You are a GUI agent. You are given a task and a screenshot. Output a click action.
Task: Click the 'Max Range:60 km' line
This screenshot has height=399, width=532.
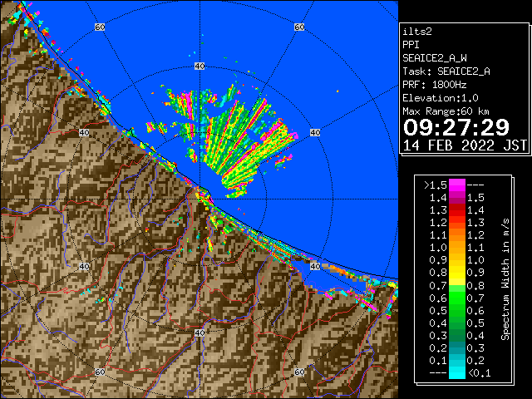[446, 111]
